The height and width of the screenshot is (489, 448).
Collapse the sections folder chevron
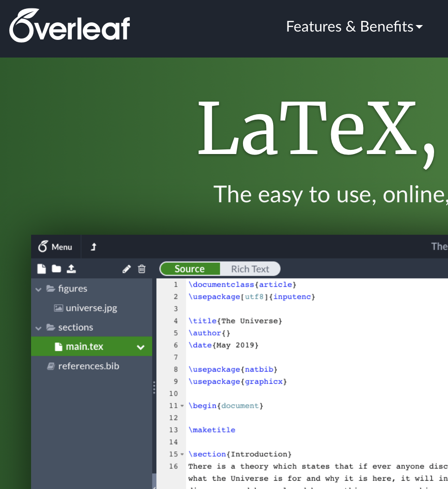(x=38, y=328)
